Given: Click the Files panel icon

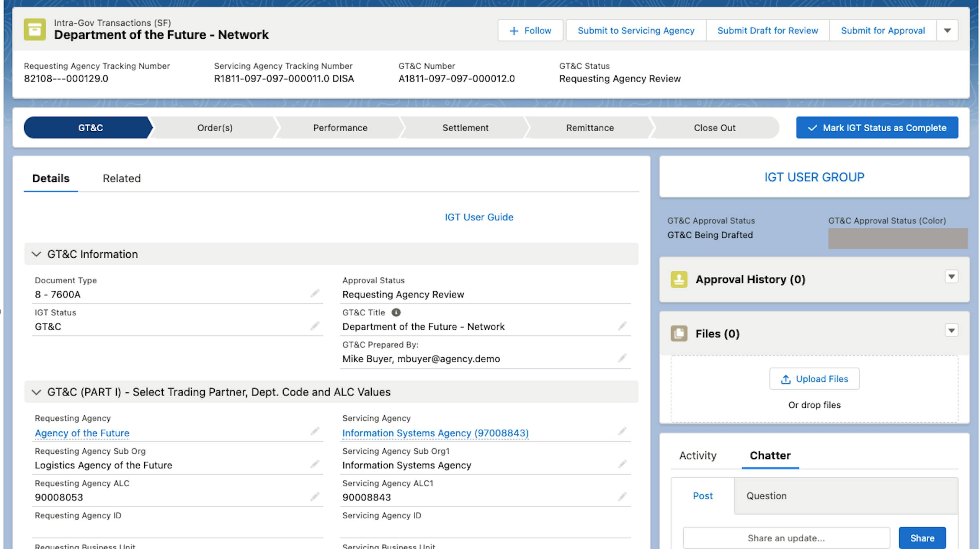Looking at the screenshot, I should point(679,333).
